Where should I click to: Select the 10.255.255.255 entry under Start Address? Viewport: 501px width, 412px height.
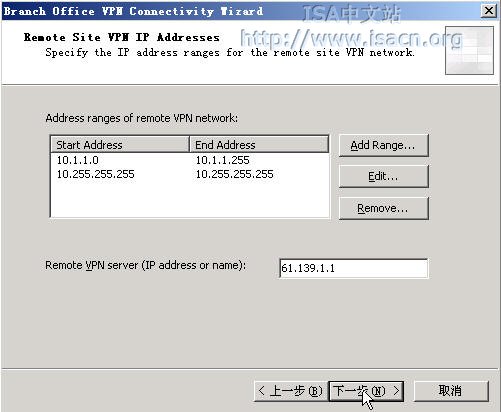(x=95, y=174)
